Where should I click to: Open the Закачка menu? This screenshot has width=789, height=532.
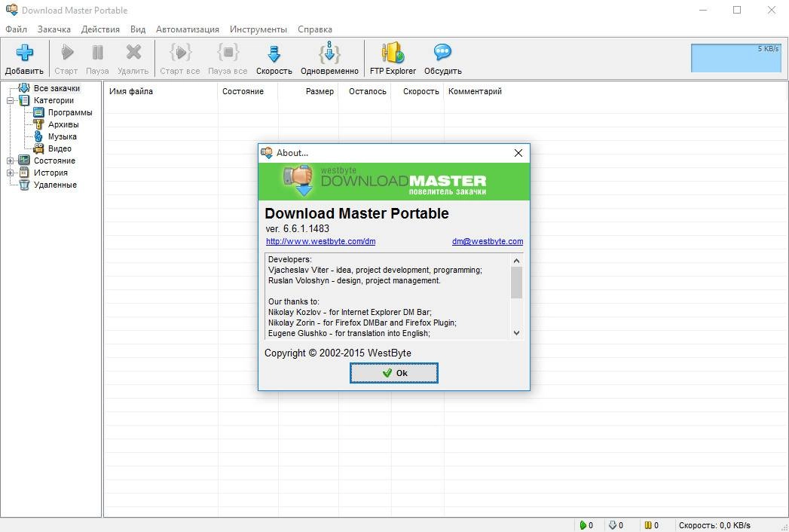tap(54, 29)
